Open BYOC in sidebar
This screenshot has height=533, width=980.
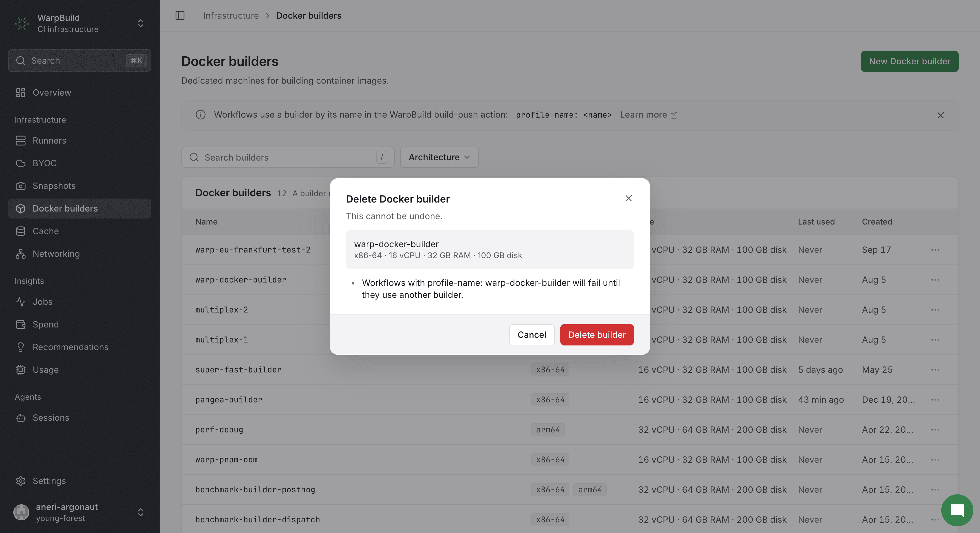pos(80,163)
